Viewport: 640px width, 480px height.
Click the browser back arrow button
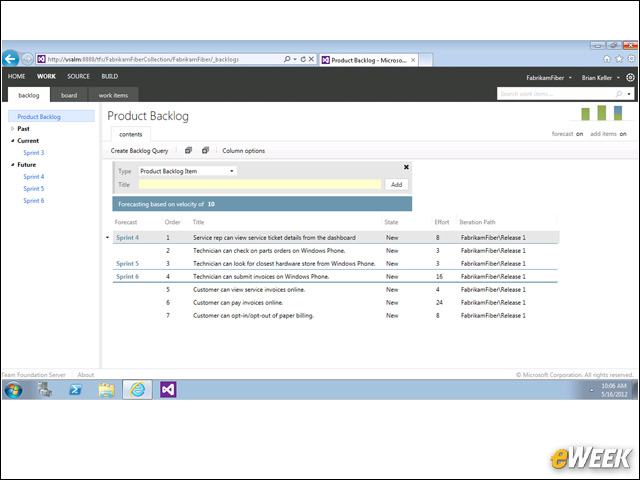(x=11, y=59)
